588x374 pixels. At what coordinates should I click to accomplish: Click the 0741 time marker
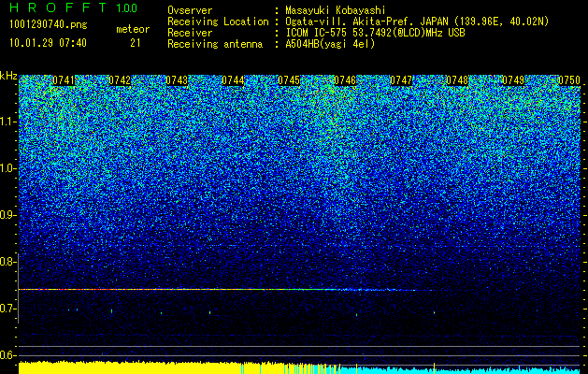[x=64, y=80]
